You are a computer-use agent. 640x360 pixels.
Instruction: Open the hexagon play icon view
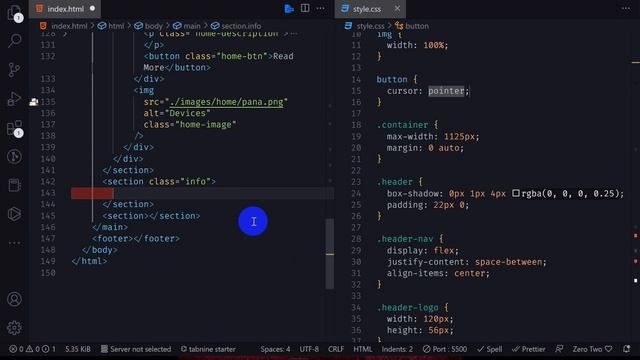tap(14, 214)
